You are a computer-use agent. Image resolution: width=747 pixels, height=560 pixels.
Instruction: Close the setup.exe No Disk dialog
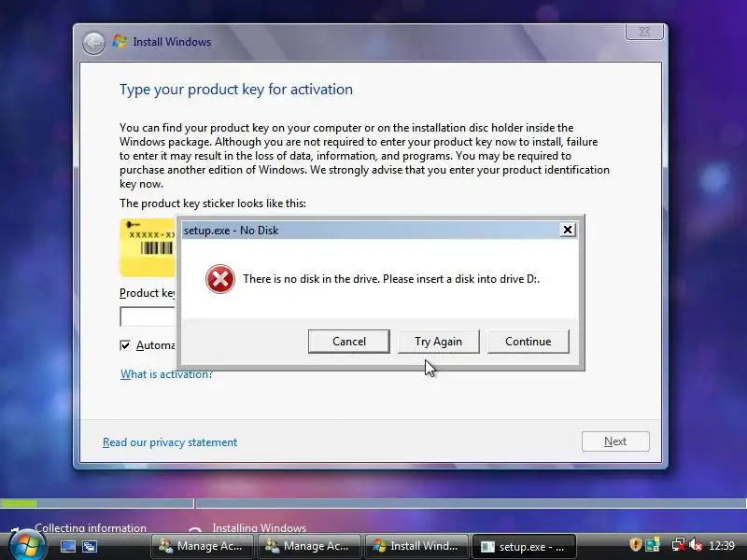[x=568, y=230]
